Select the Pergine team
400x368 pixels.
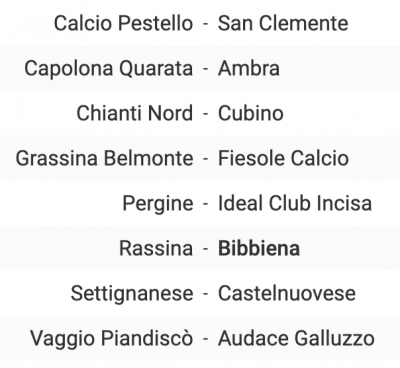[x=158, y=204]
